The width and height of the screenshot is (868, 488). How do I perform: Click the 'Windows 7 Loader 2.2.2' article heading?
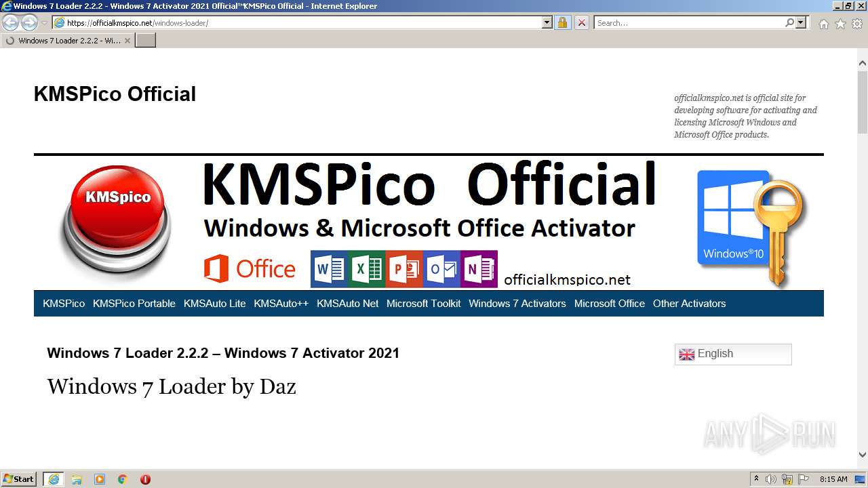click(x=223, y=353)
